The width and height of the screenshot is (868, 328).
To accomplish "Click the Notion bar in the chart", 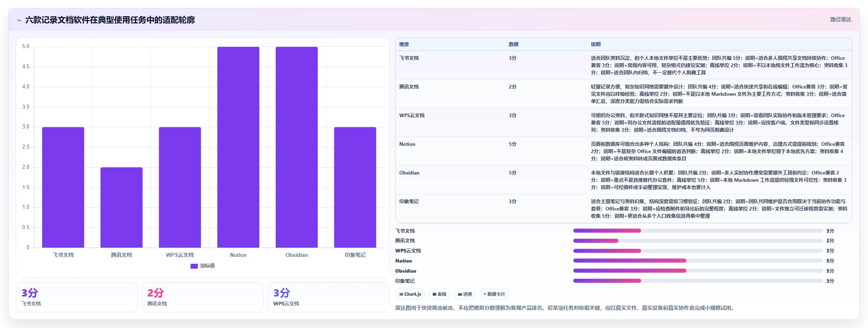I will pos(238,147).
